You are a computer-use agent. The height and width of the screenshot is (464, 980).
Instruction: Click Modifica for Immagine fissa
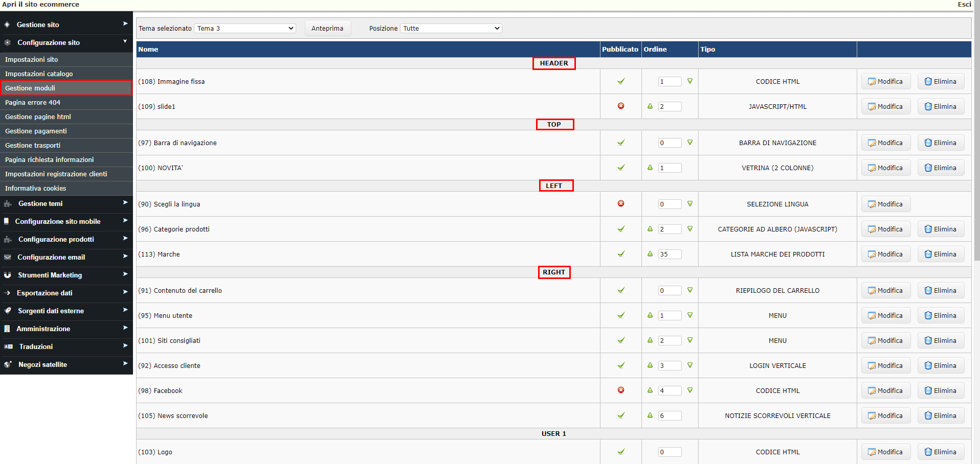pyautogui.click(x=886, y=81)
